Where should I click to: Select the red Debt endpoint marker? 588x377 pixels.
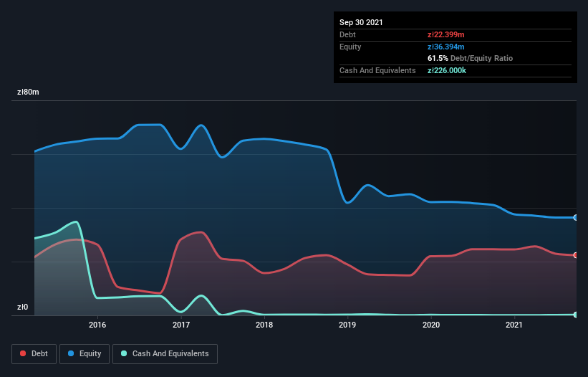click(576, 255)
